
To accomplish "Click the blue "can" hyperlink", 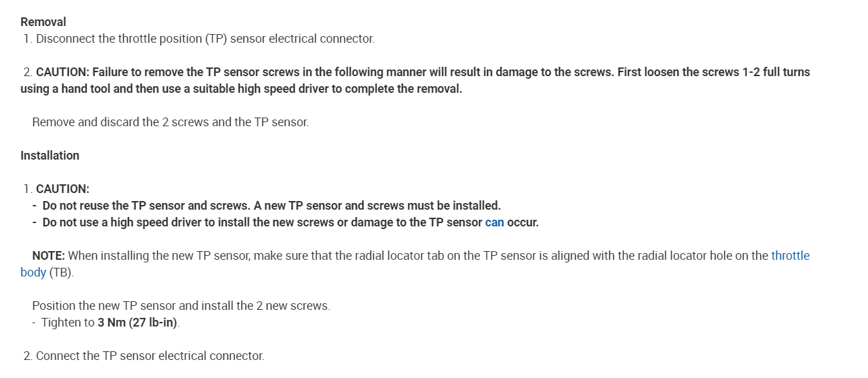I will (x=494, y=222).
